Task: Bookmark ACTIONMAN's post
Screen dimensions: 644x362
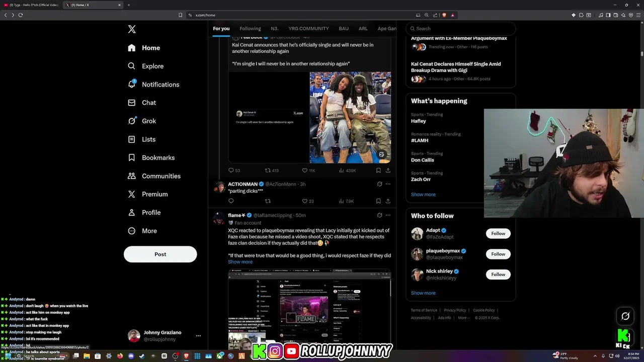Action: (378, 201)
